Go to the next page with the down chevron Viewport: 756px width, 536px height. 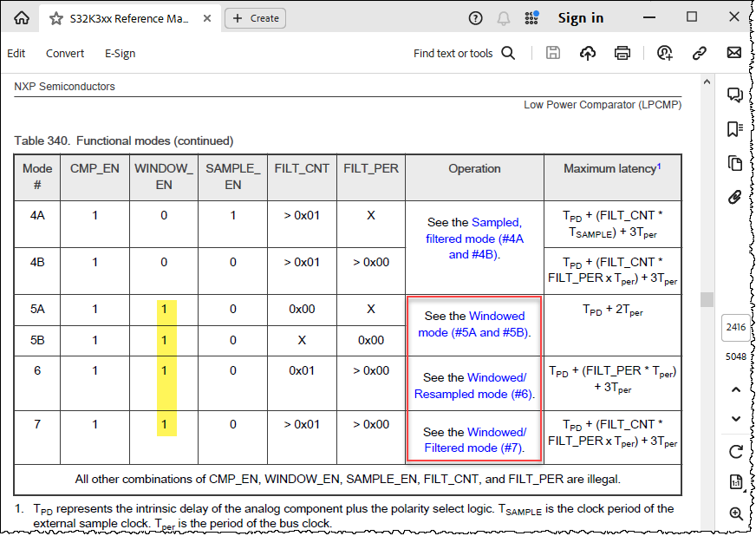tap(735, 419)
